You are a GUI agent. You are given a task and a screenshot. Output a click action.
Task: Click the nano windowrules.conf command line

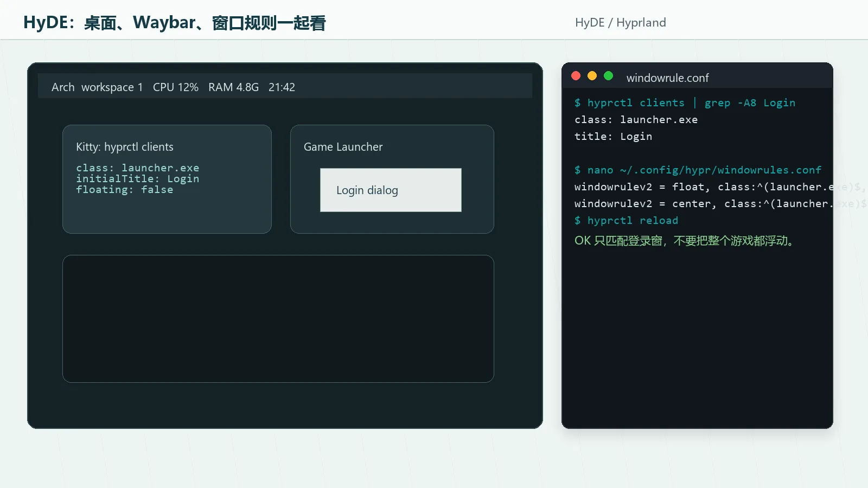pos(698,170)
